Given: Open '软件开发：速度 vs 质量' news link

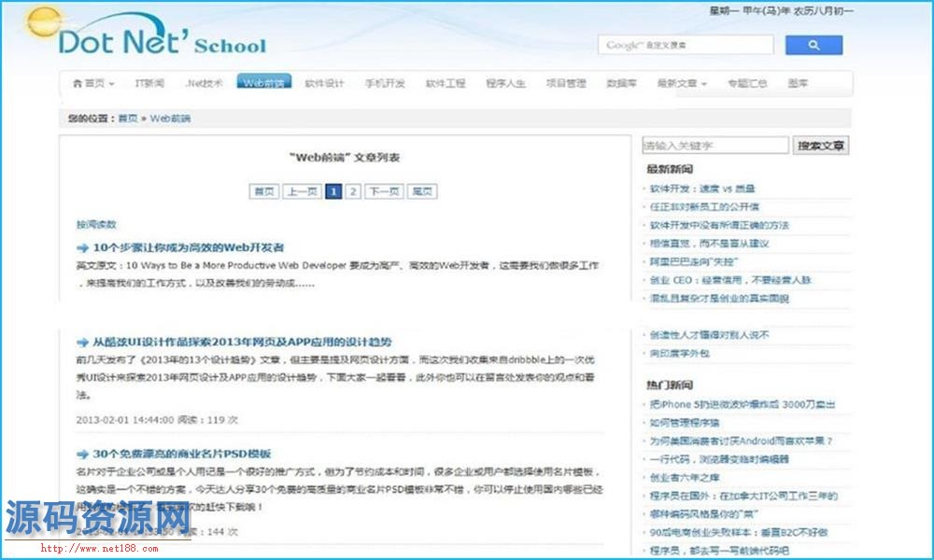Looking at the screenshot, I should pos(703,189).
